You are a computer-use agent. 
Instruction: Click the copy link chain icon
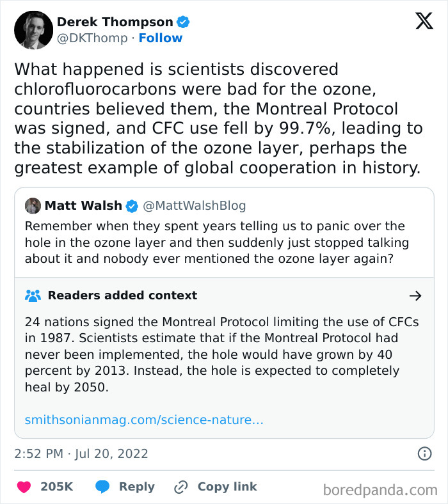pyautogui.click(x=181, y=487)
